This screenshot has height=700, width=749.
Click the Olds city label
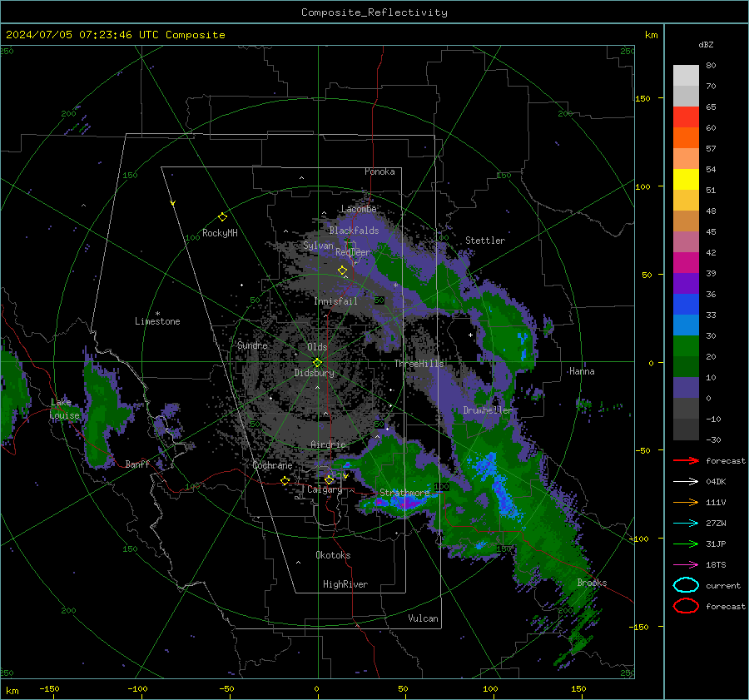click(317, 347)
